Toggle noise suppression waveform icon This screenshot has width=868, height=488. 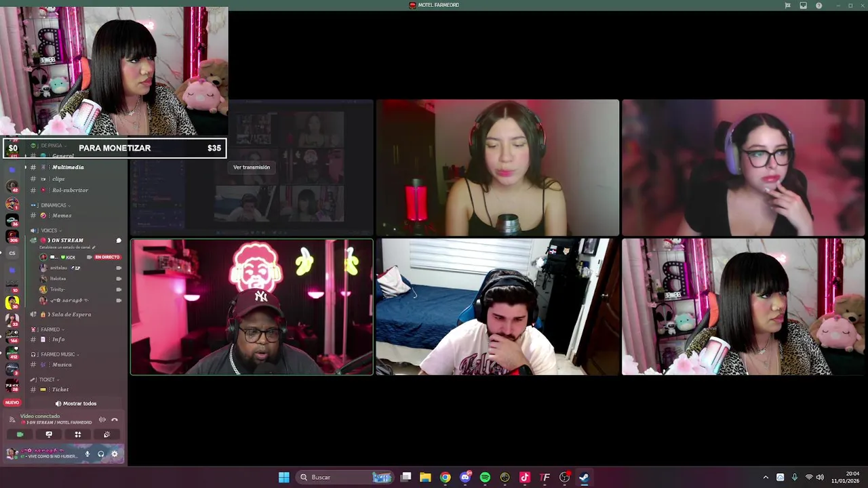coord(102,420)
